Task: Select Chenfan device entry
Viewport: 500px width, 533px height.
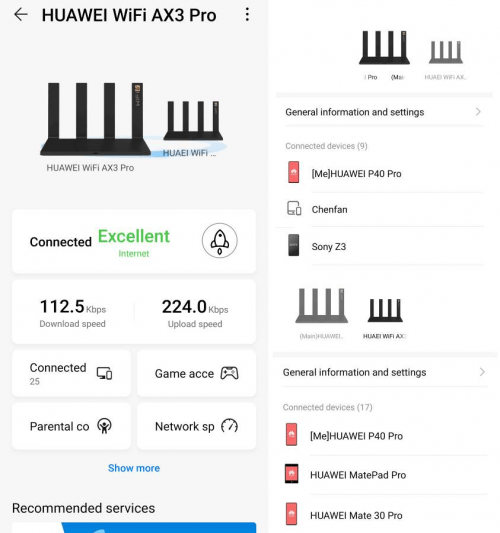Action: click(384, 209)
